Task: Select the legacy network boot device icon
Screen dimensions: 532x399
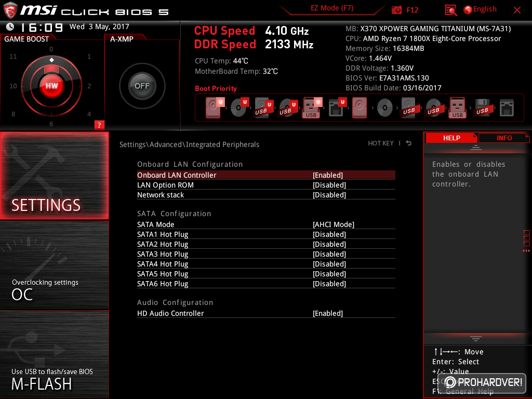Action: point(507,108)
